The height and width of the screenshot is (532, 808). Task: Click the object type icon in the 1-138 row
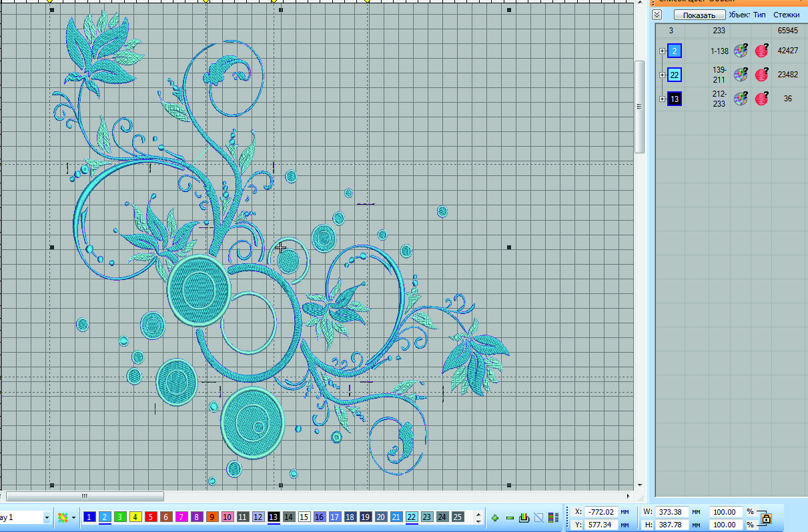[741, 51]
